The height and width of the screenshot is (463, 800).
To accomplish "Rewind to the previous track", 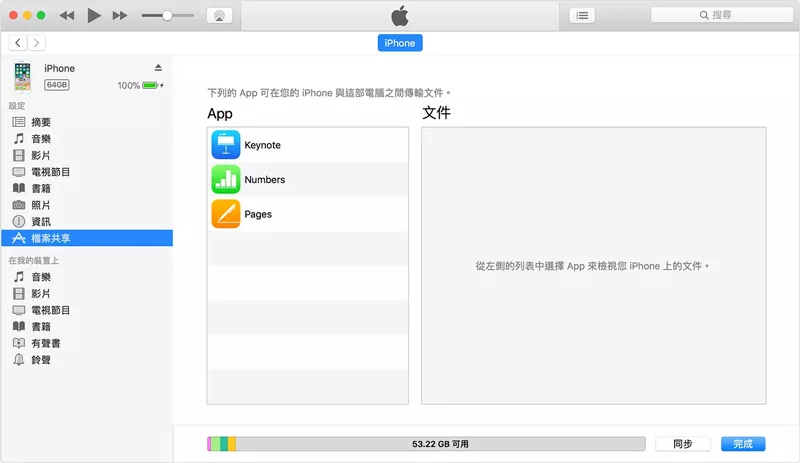I will coord(67,16).
